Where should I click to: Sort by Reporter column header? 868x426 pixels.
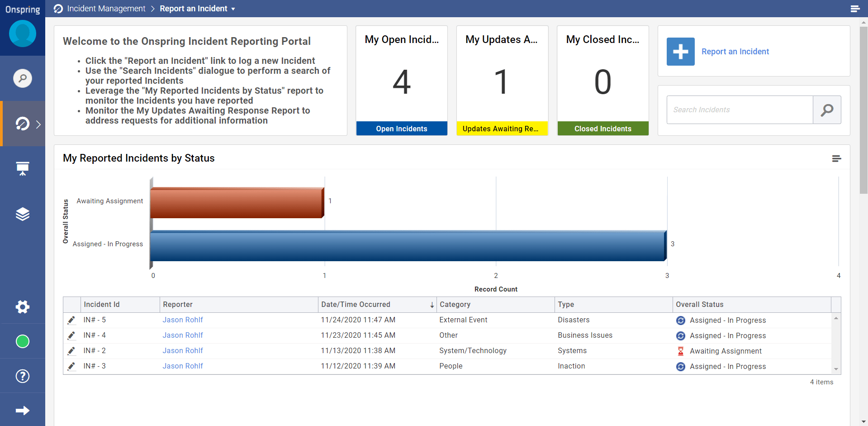239,305
